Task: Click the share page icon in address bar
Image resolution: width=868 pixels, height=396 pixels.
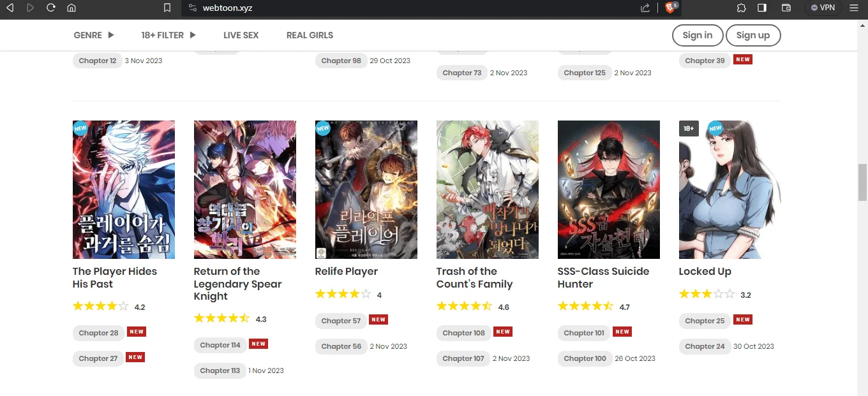Action: coord(645,8)
